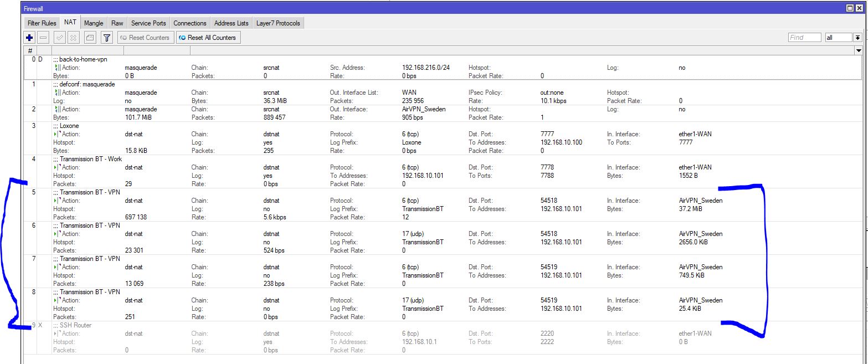This screenshot has width=868, height=364.
Task: Click Dst. Port value 7778
Action: (547, 167)
